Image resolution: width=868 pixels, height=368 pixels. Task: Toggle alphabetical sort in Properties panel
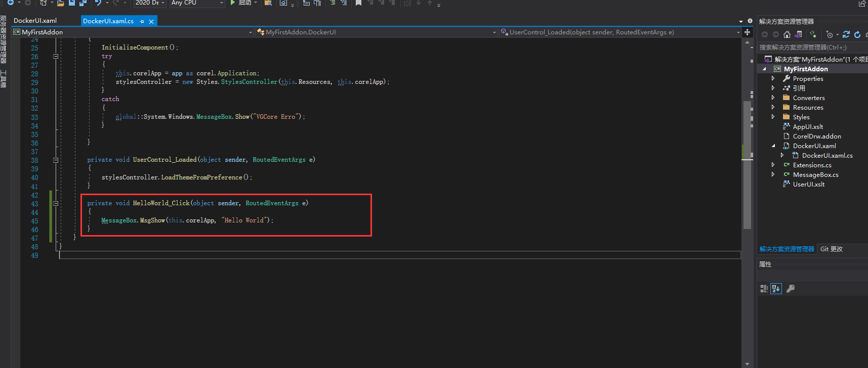coord(776,289)
